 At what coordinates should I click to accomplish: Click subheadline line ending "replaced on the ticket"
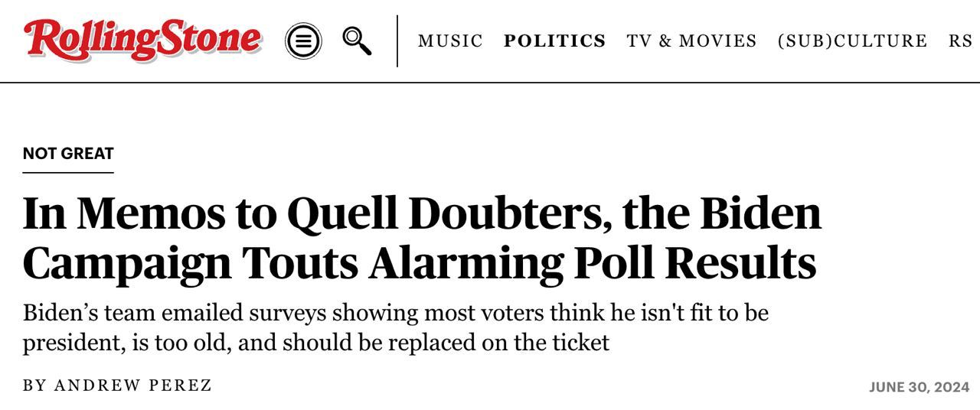point(315,342)
